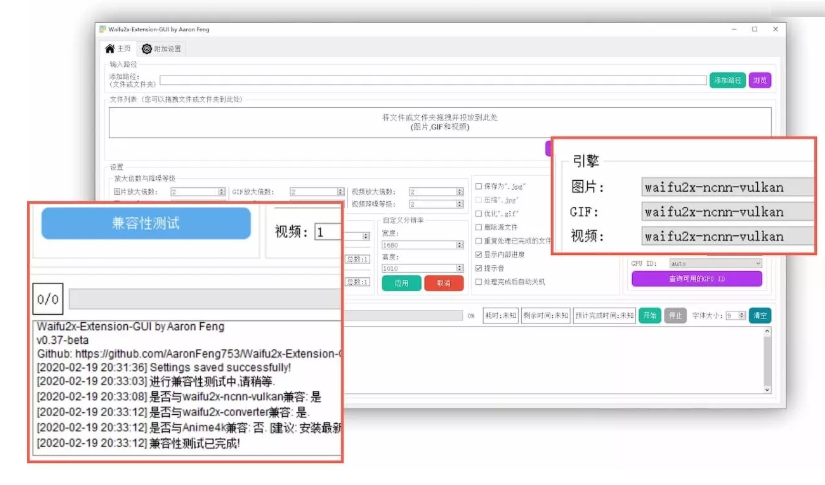
Task: Enable 处理完成后自动关机 checkbox
Action: click(x=477, y=282)
